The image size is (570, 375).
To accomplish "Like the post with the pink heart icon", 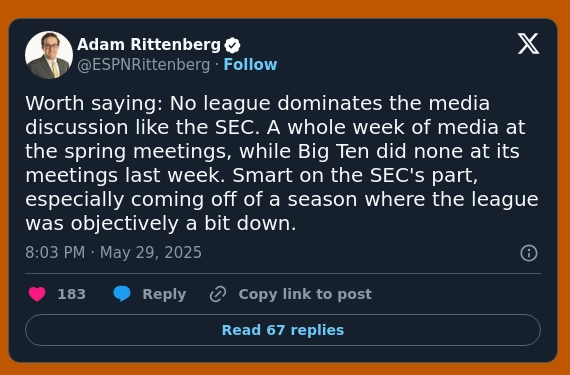I will 37,294.
